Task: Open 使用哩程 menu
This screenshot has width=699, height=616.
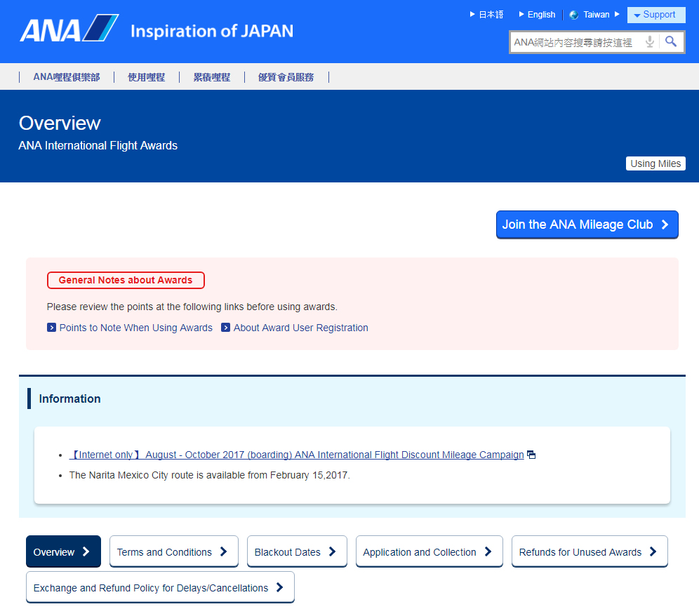Action: point(146,77)
